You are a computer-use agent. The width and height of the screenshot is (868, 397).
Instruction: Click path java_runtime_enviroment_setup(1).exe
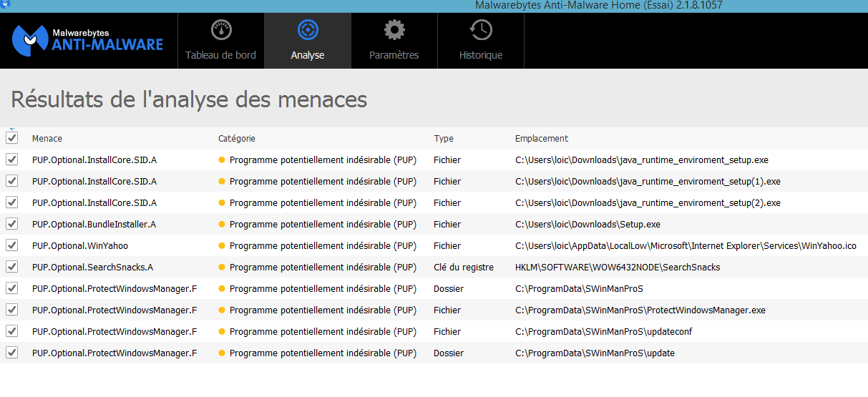pyautogui.click(x=648, y=182)
